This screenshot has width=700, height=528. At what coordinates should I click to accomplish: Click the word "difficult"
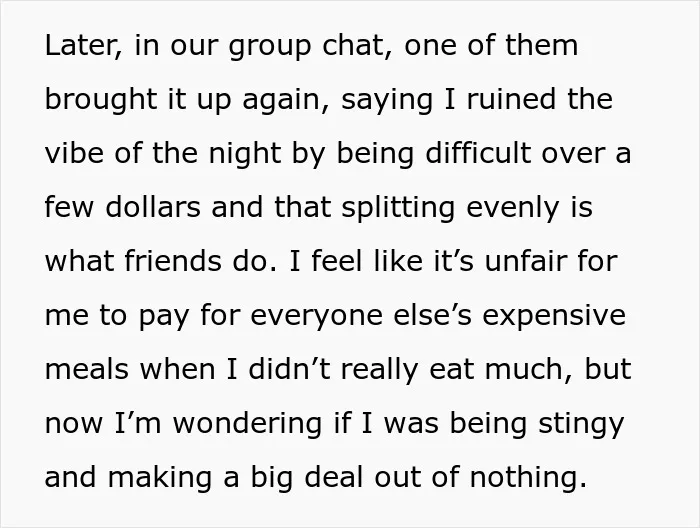click(478, 153)
